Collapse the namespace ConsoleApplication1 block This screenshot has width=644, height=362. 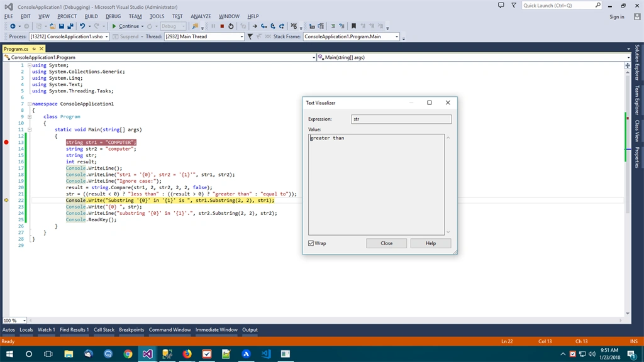pyautogui.click(x=29, y=104)
